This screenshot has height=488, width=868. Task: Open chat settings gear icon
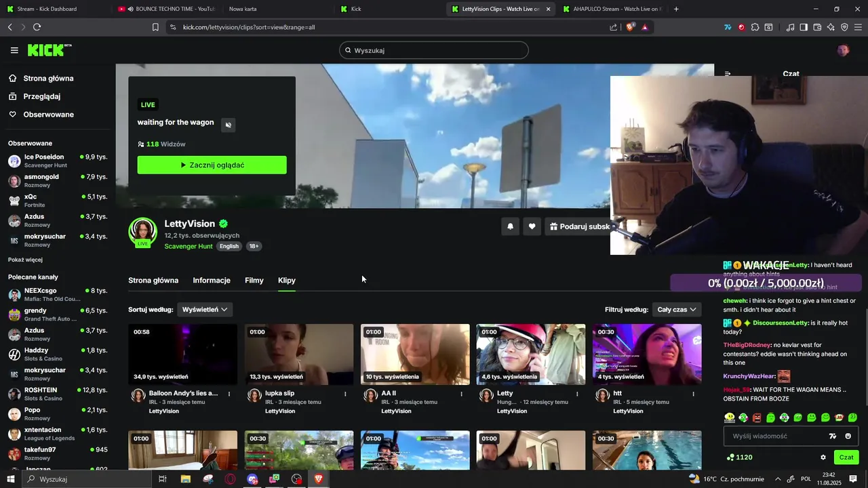pos(823,457)
